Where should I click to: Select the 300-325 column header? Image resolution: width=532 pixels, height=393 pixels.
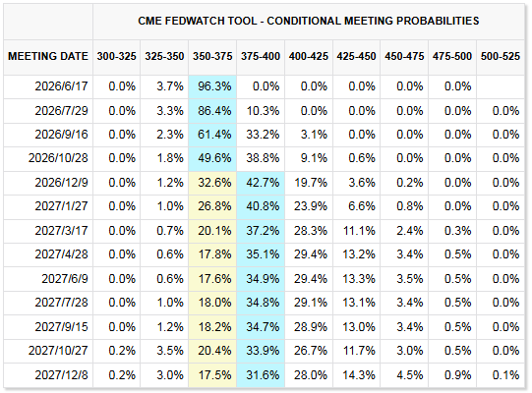click(x=116, y=56)
